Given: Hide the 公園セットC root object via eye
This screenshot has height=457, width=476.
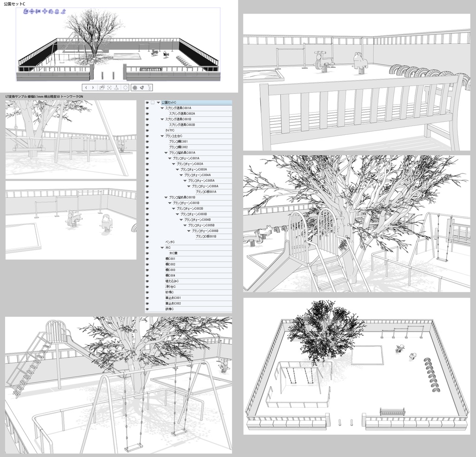Looking at the screenshot, I should (147, 103).
